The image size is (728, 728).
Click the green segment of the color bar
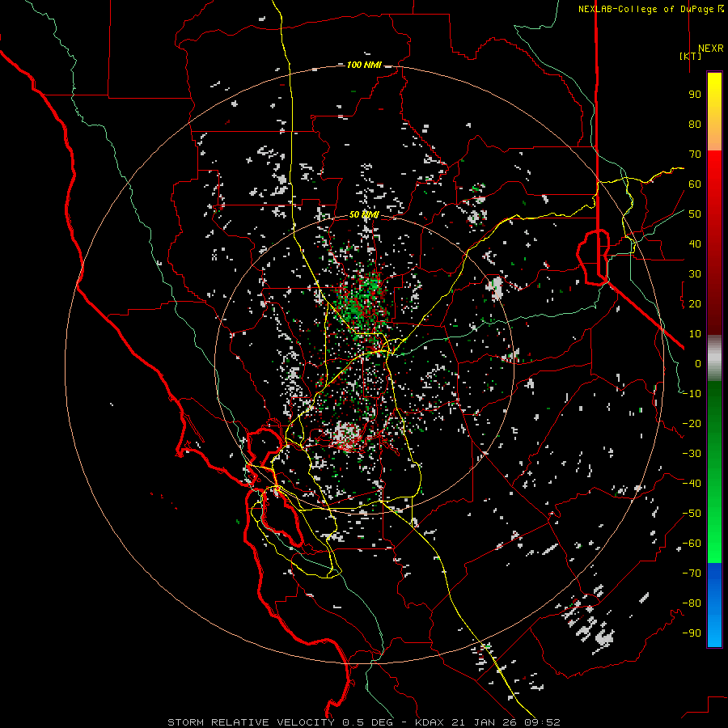714,472
